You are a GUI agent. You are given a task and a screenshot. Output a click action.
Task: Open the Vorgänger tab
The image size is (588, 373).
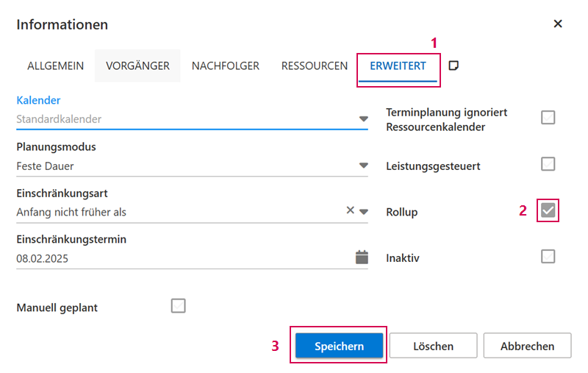(137, 65)
